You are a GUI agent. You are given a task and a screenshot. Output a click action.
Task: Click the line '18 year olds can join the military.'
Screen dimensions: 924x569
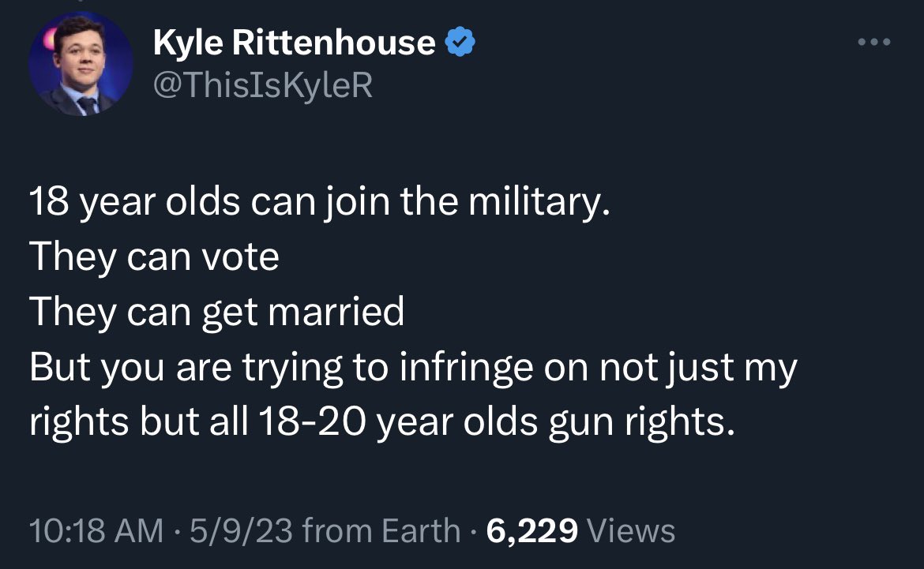point(319,202)
